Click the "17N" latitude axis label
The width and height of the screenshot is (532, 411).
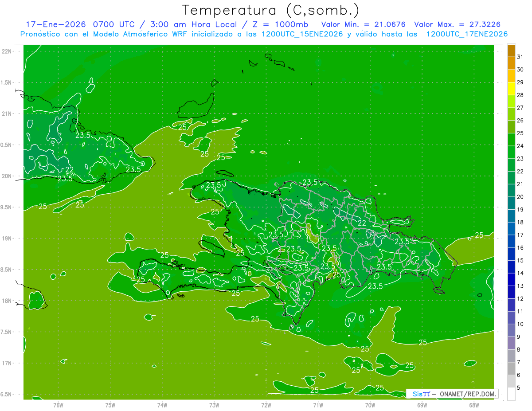[x=7, y=363]
